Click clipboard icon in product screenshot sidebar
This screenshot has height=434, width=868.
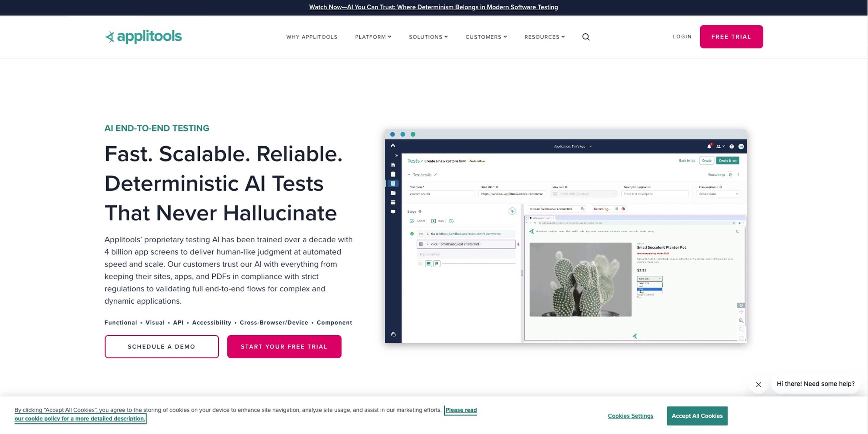pos(393,174)
